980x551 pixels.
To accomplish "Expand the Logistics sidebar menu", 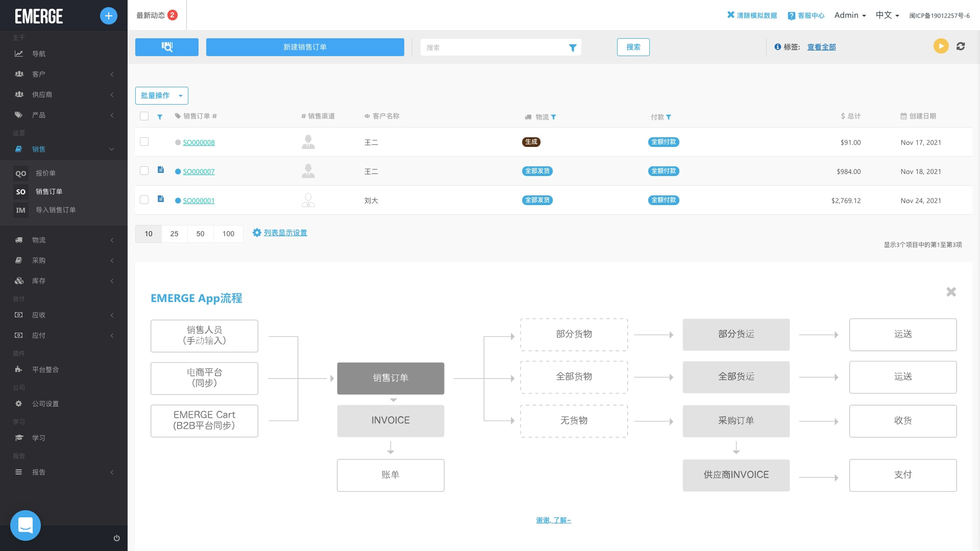I will tap(64, 240).
